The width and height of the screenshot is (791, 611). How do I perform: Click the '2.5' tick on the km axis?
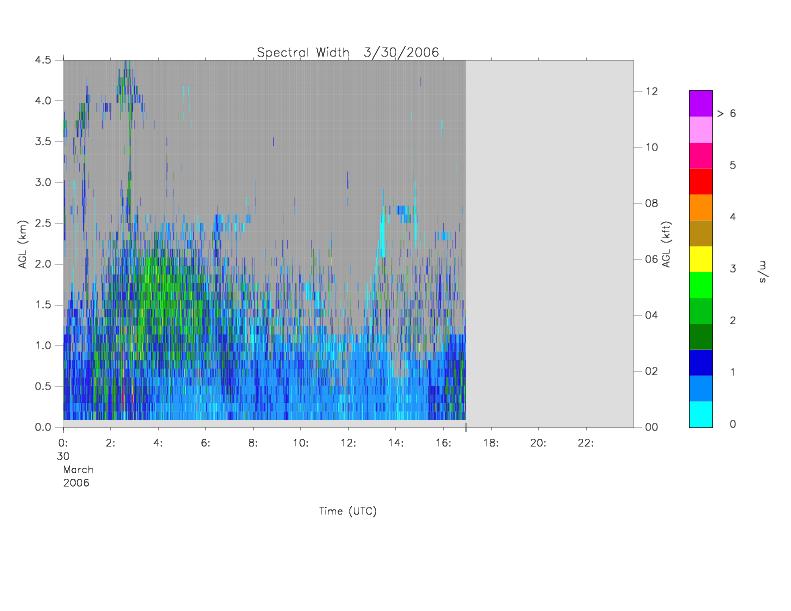point(43,223)
